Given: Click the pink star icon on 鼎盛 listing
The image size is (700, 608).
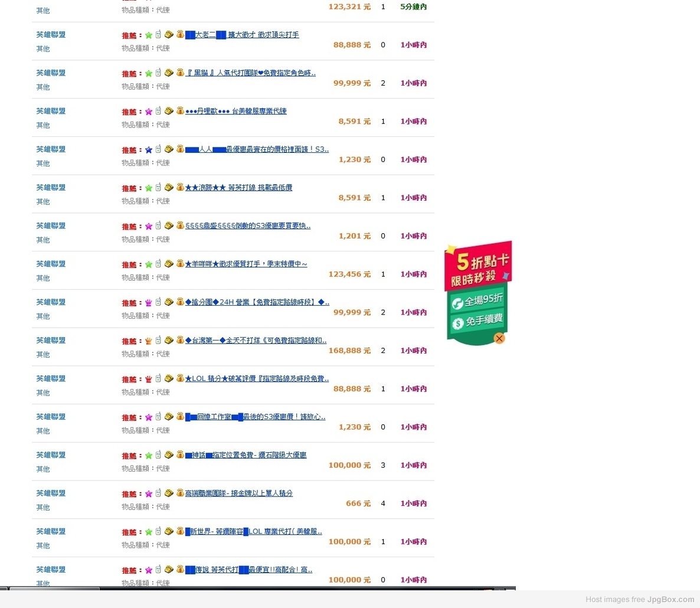Looking at the screenshot, I should click(x=149, y=227).
